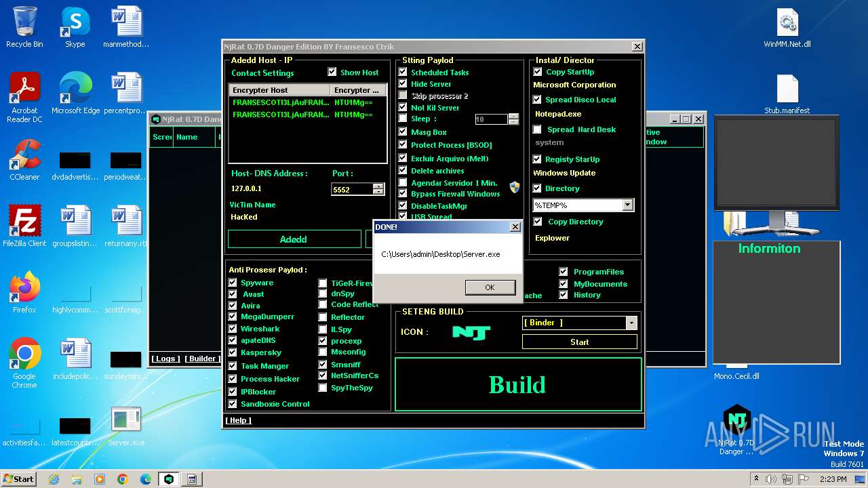Click the Start button

19,479
